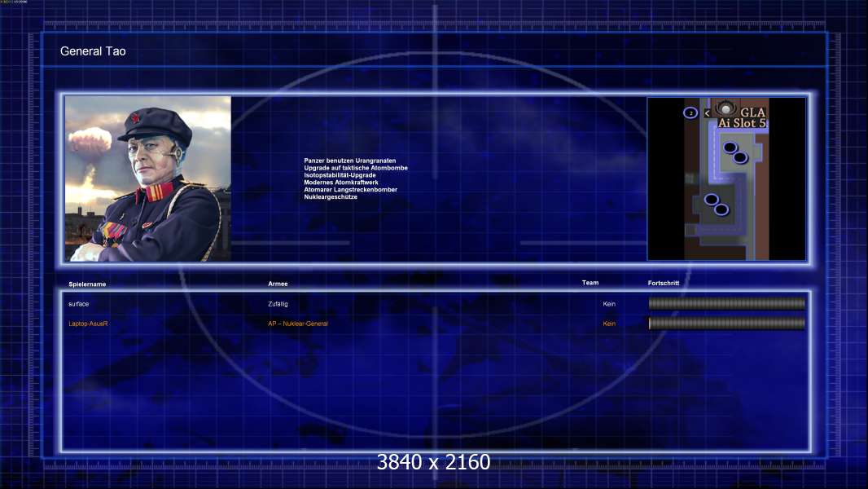Screen dimensions: 868x489
Task: Click the 'Isotopstabilität-Upgrade' line
Action: pos(340,175)
